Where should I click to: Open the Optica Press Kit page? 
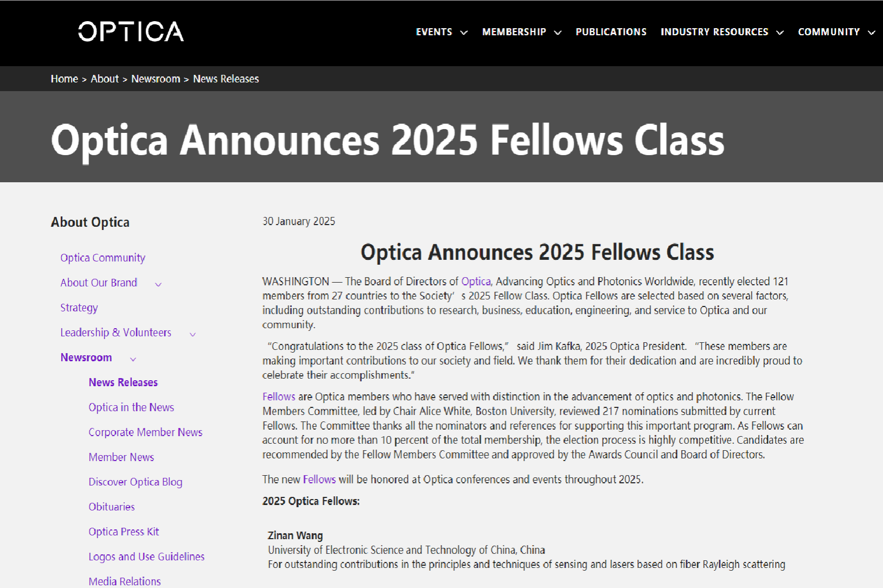[124, 532]
